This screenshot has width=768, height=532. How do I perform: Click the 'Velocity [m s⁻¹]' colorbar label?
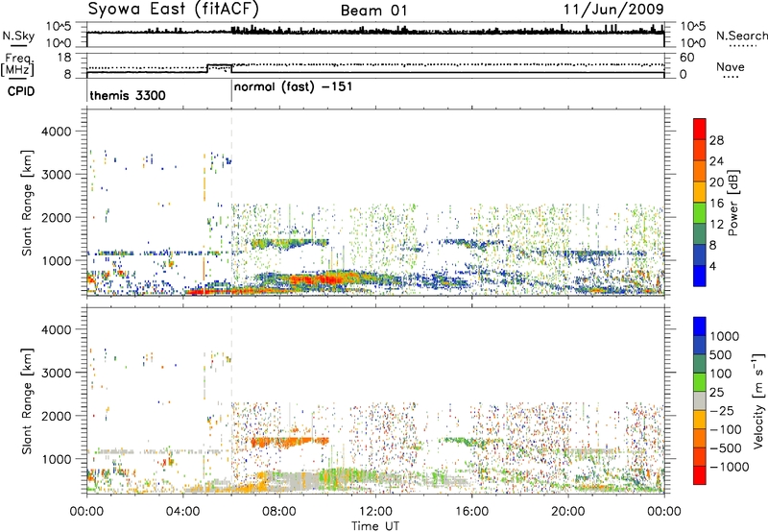click(x=758, y=400)
